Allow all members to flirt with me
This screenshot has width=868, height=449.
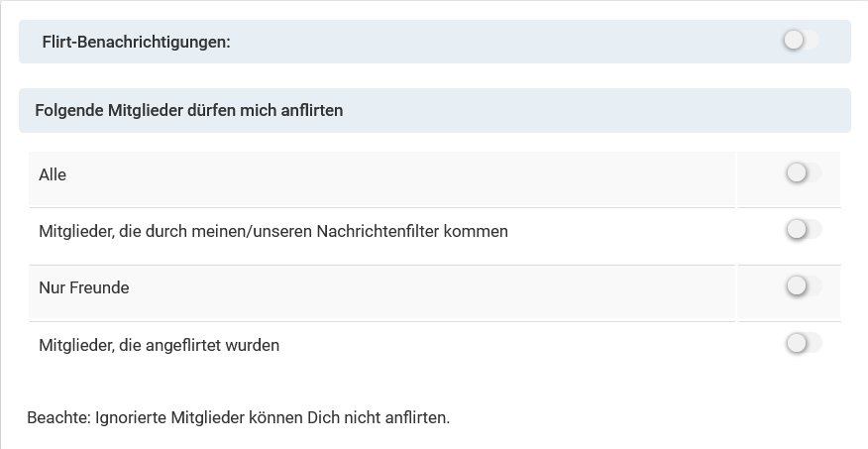(803, 173)
